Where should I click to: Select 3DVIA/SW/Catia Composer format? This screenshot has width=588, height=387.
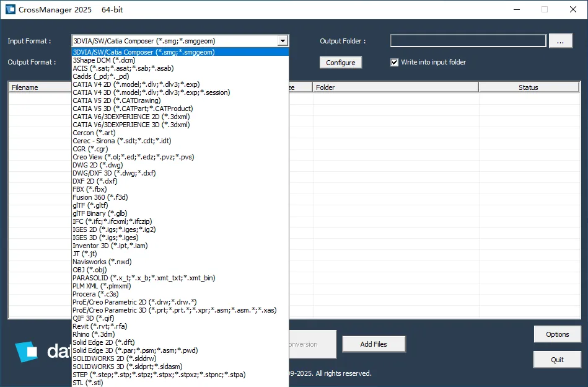180,52
